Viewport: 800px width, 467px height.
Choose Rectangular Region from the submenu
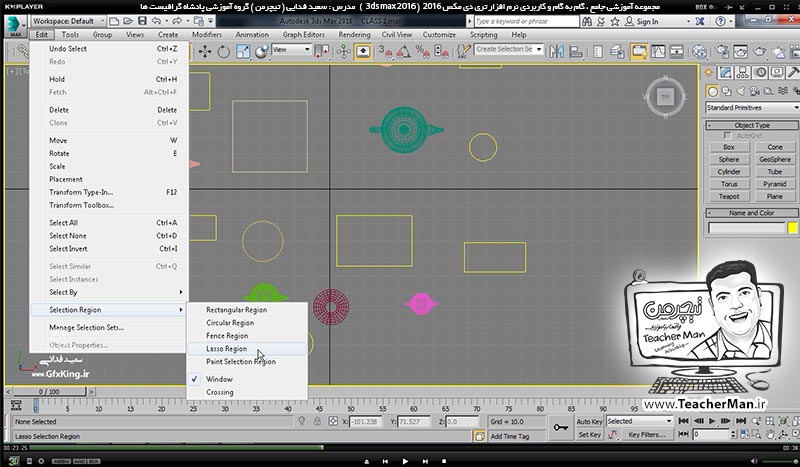pos(247,310)
